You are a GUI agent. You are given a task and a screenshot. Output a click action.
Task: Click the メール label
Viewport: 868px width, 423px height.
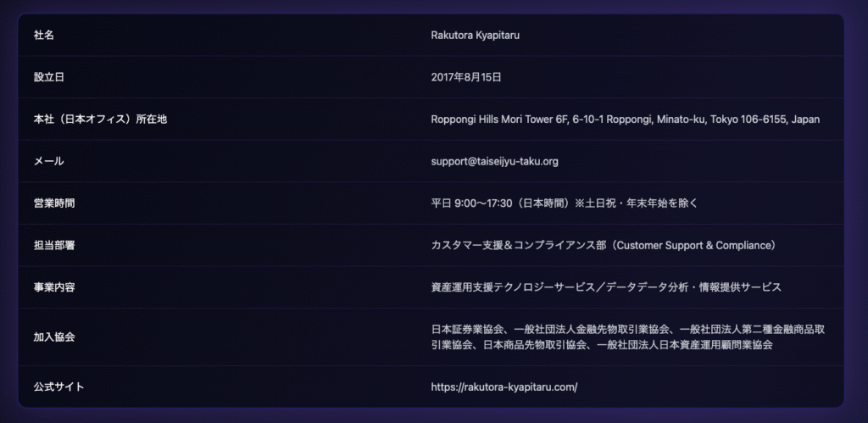(x=48, y=161)
